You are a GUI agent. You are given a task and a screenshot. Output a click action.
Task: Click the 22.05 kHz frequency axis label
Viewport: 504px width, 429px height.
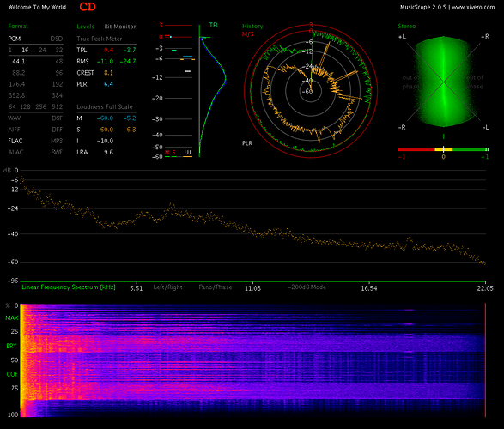tap(485, 288)
